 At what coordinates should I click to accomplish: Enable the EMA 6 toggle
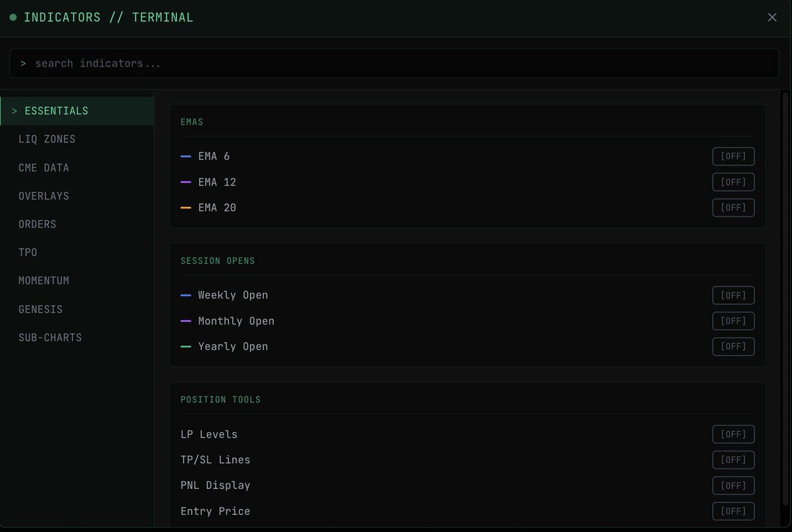pos(733,156)
